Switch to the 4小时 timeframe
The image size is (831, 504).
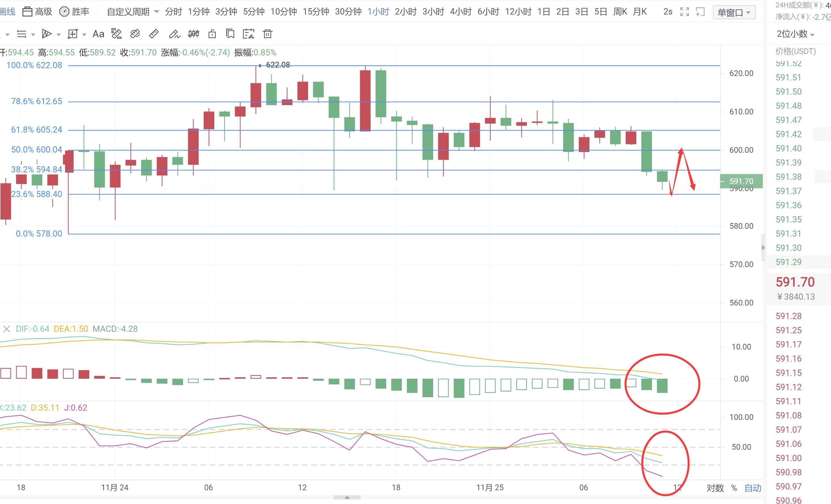tap(461, 12)
